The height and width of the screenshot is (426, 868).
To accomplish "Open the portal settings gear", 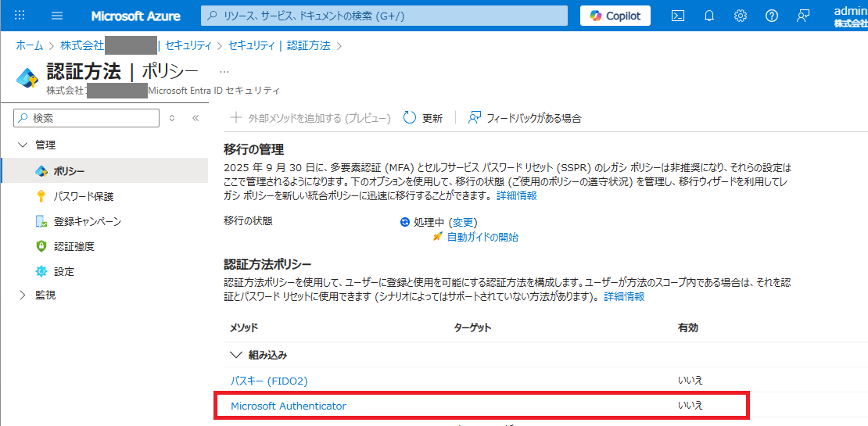I will click(x=740, y=16).
